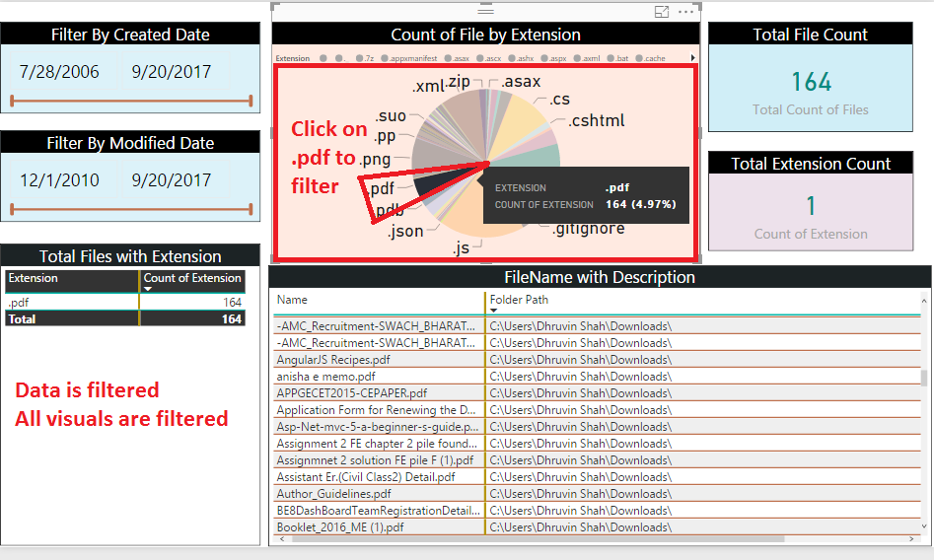Click the .png label on pie chart

coord(375,159)
